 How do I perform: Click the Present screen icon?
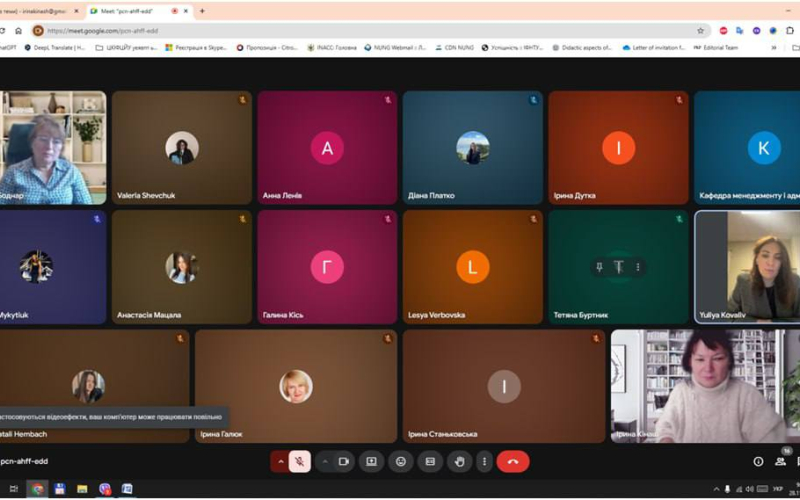tap(371, 461)
